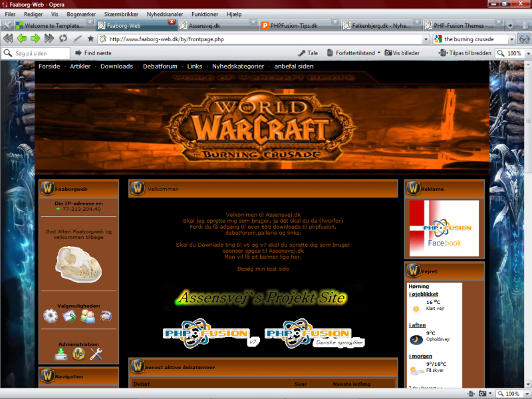The height and width of the screenshot is (399, 532).
Task: Click the wand icon beside reload
Action: coord(77,39)
